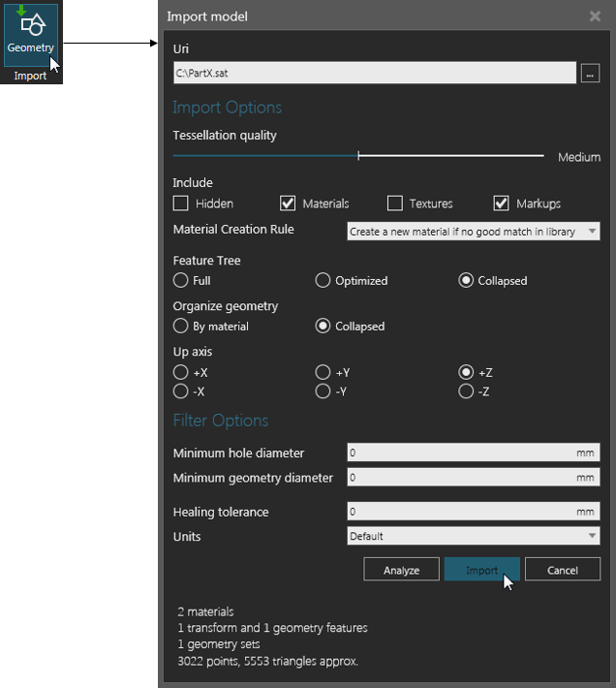Select Full feature tree option

[181, 280]
